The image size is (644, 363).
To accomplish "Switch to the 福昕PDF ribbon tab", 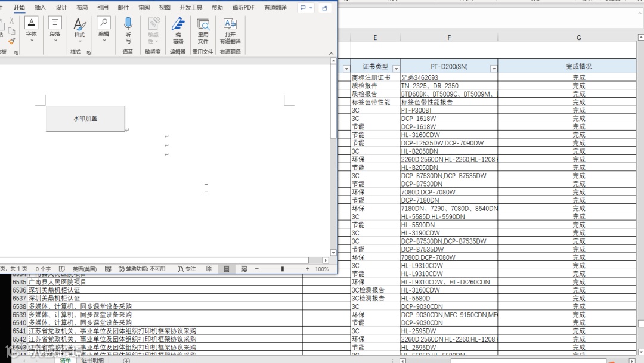I will click(243, 7).
